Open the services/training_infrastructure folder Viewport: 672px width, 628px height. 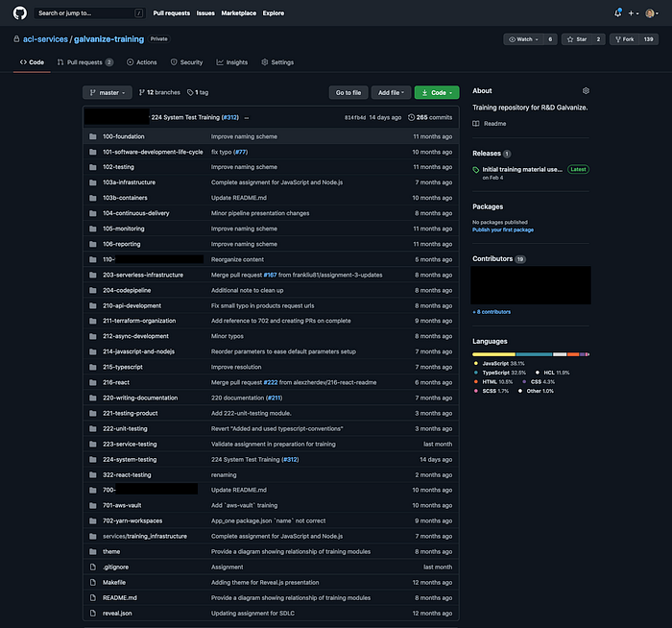click(145, 536)
